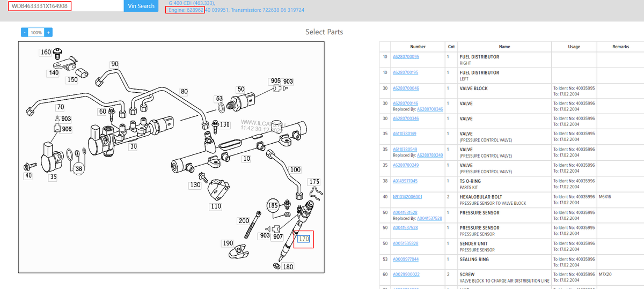The image size is (644, 289).
Task: Click callout 175 clip label
Action: coord(314,182)
